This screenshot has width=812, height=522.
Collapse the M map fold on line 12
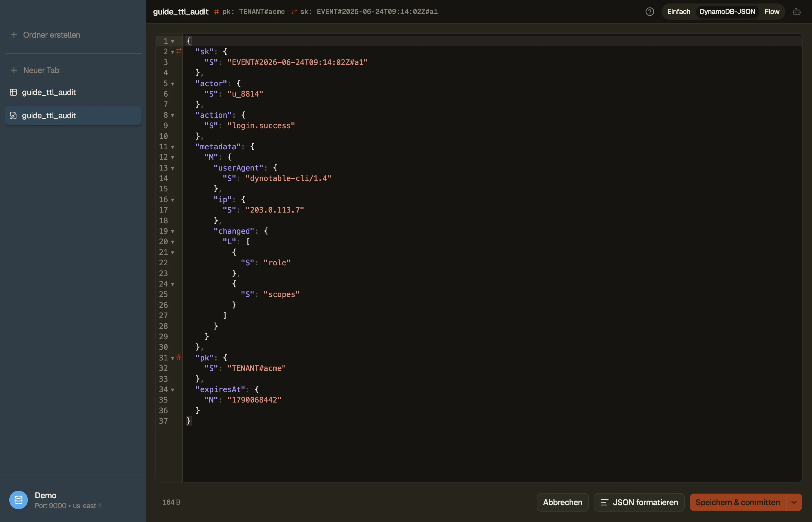(x=173, y=157)
